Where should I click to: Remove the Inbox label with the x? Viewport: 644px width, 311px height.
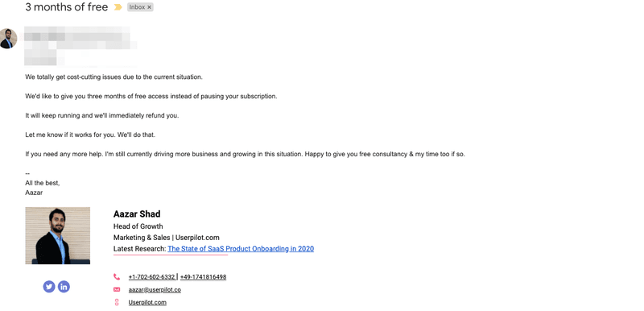tap(149, 7)
